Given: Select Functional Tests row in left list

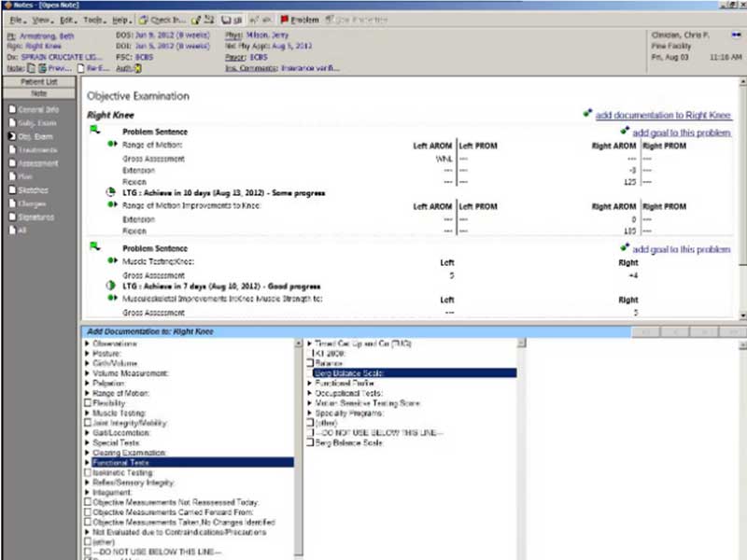Looking at the screenshot, I should coord(192,462).
